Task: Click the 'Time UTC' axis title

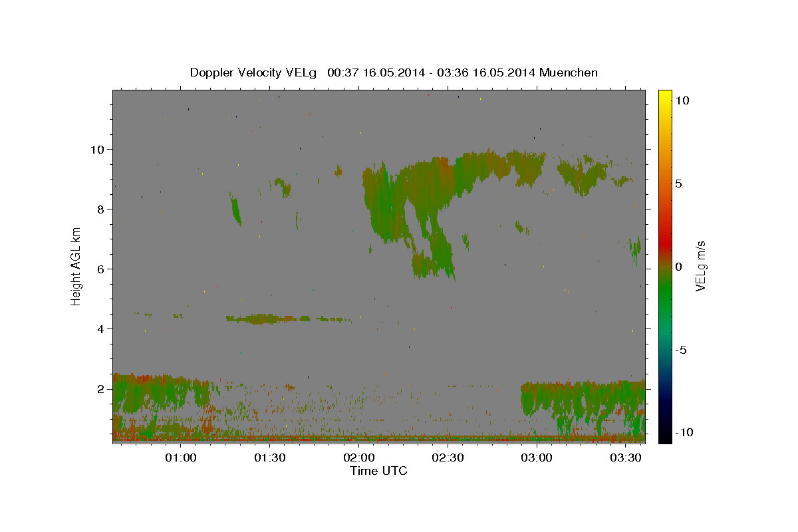Action: point(378,471)
